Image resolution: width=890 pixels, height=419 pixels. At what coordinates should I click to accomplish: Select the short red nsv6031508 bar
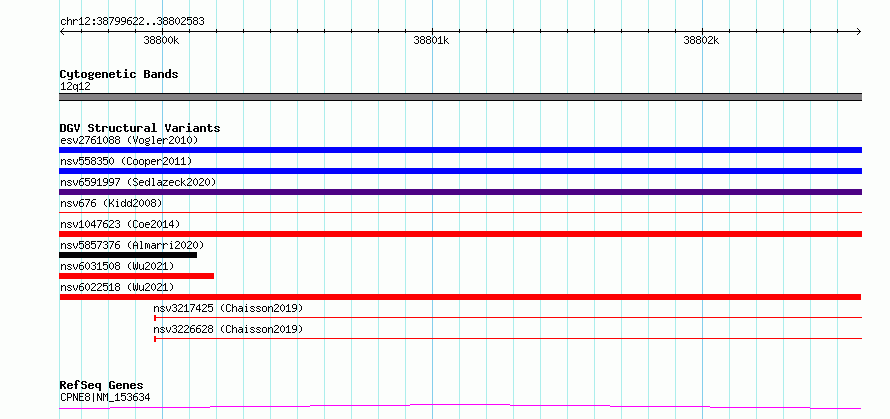(136, 276)
